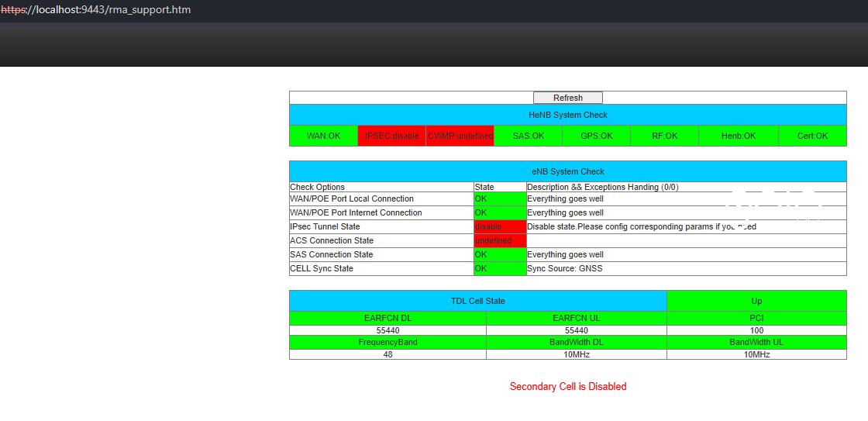Click the ACS Connection State undefined cell
The image size is (868, 421).
(x=499, y=240)
